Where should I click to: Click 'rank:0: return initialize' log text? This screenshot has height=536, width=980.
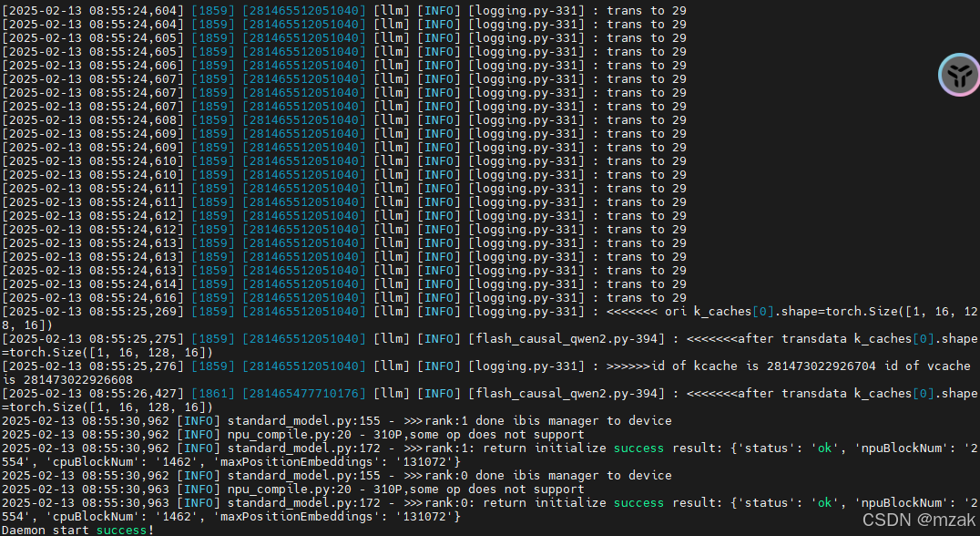516,503
